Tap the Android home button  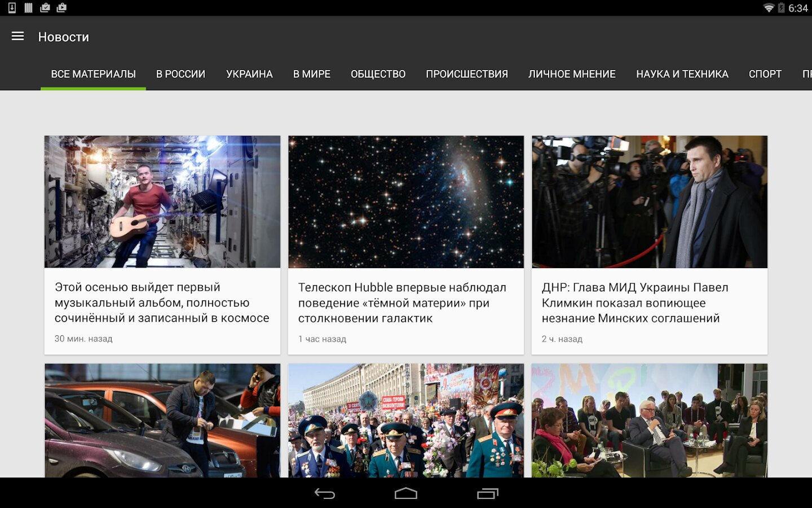[406, 494]
